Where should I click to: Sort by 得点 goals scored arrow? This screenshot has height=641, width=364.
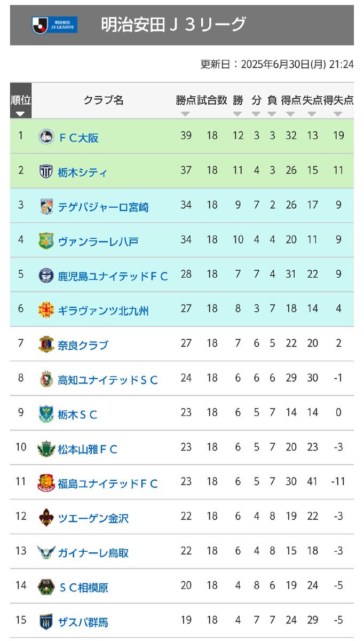(x=290, y=114)
